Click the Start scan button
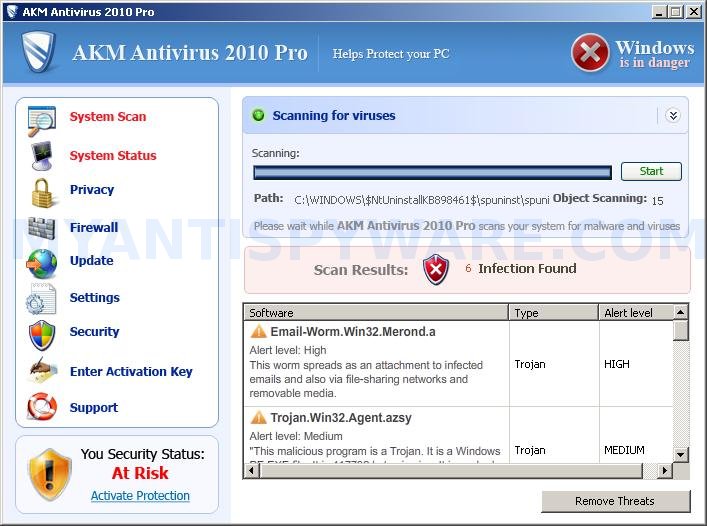This screenshot has height=526, width=707. (x=651, y=171)
